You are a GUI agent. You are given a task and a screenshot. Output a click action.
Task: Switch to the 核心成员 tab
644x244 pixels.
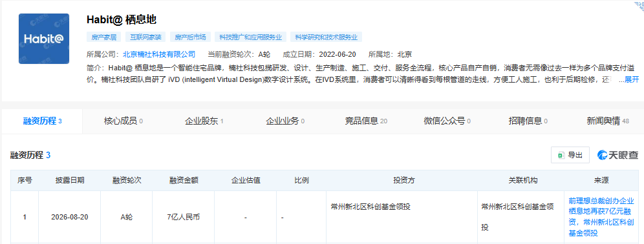[123, 121]
